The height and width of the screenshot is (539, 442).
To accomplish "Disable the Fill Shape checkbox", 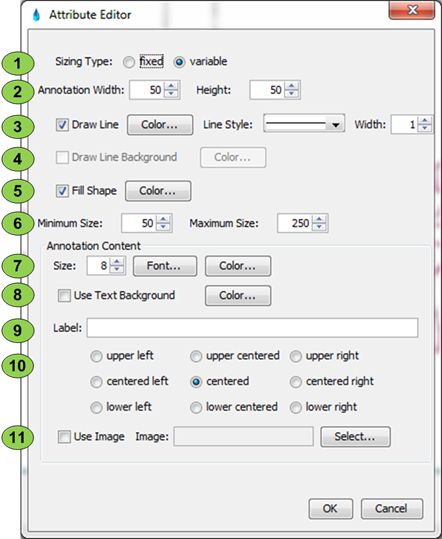I will (62, 191).
